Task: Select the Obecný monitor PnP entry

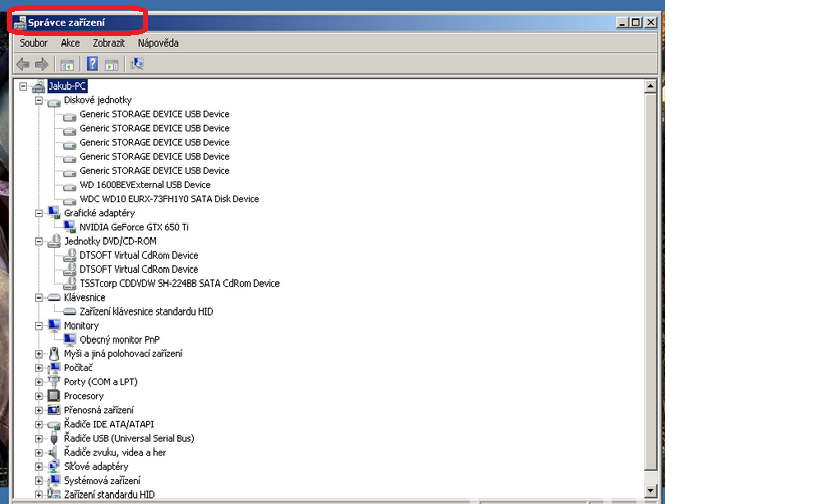Action: point(120,339)
